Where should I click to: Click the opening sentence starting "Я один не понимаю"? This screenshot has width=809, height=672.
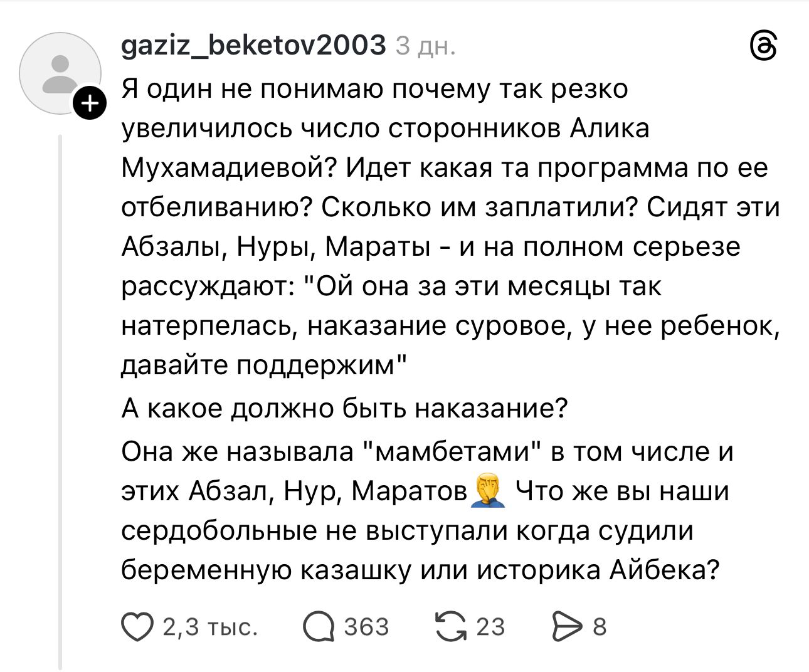tap(374, 90)
